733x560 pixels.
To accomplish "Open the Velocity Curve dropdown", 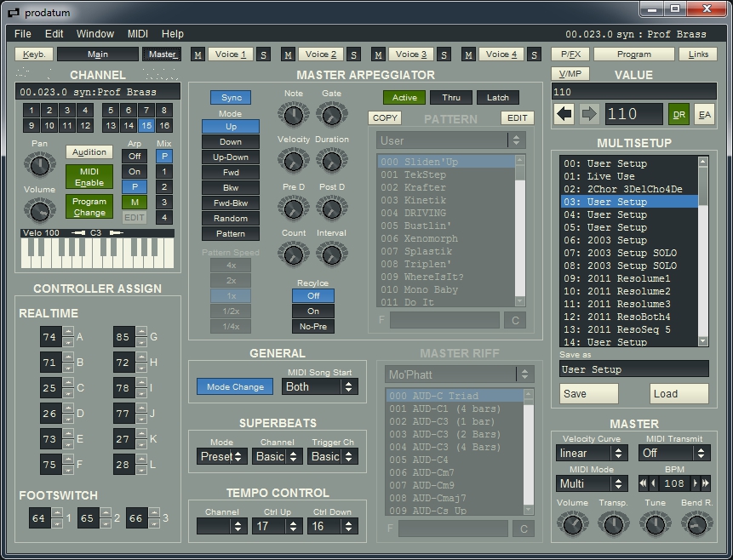I will click(592, 453).
